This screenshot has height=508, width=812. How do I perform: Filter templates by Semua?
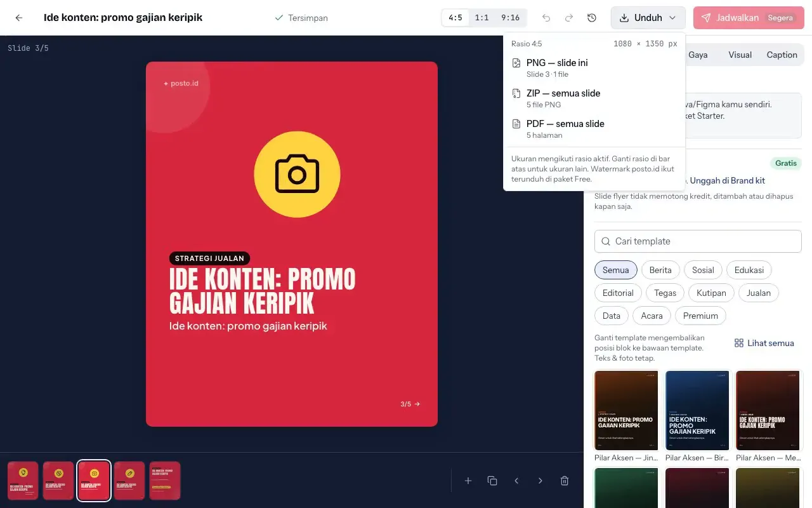tap(616, 270)
